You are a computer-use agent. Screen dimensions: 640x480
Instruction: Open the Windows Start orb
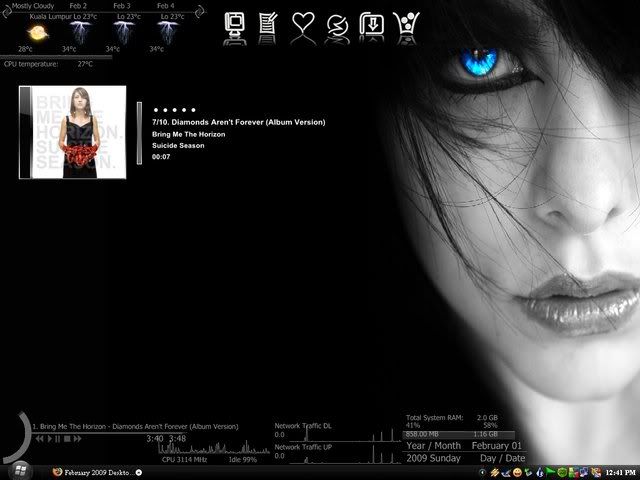click(x=19, y=471)
